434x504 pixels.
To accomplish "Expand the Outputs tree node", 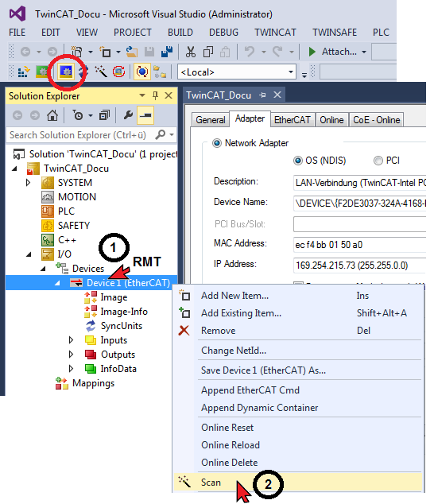I will pos(71,355).
